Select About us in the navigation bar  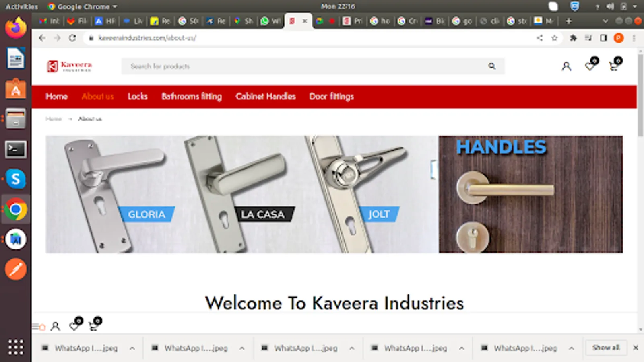pyautogui.click(x=98, y=97)
